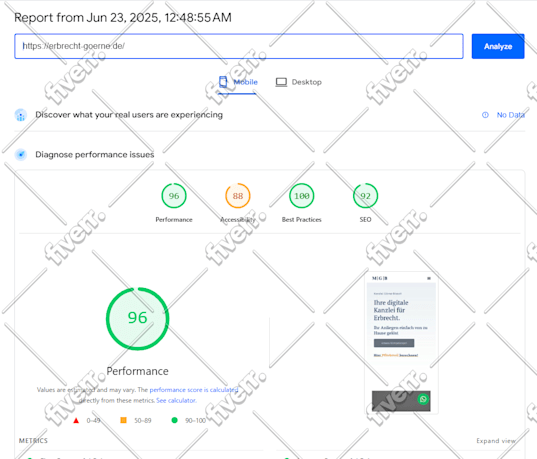The image size is (537, 459).
Task: Click the large Performance title below the gauge
Action: [138, 371]
